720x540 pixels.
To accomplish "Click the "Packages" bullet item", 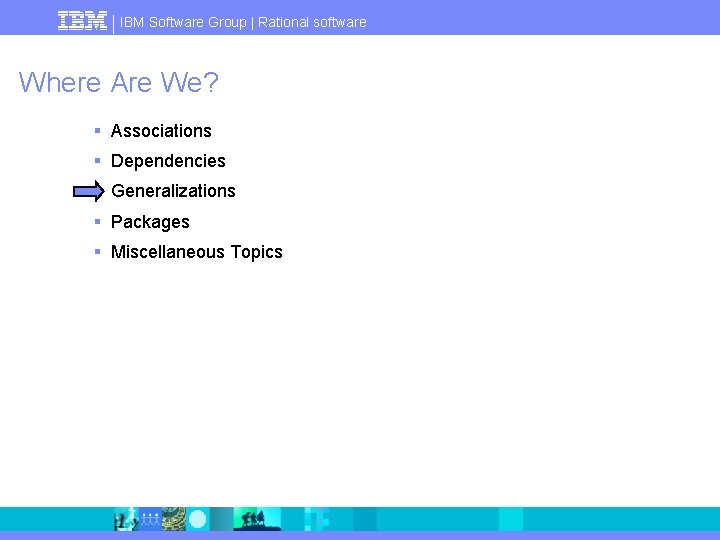I will point(150,222).
